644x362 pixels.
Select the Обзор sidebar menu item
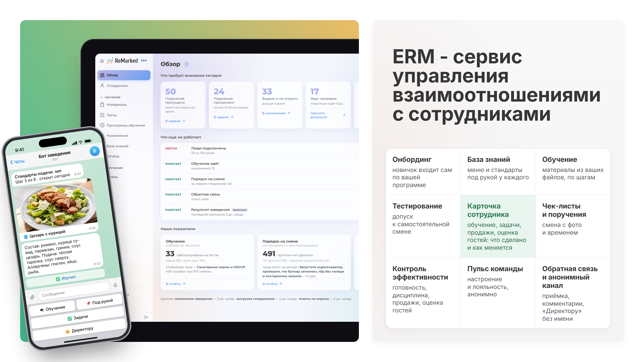click(x=124, y=75)
